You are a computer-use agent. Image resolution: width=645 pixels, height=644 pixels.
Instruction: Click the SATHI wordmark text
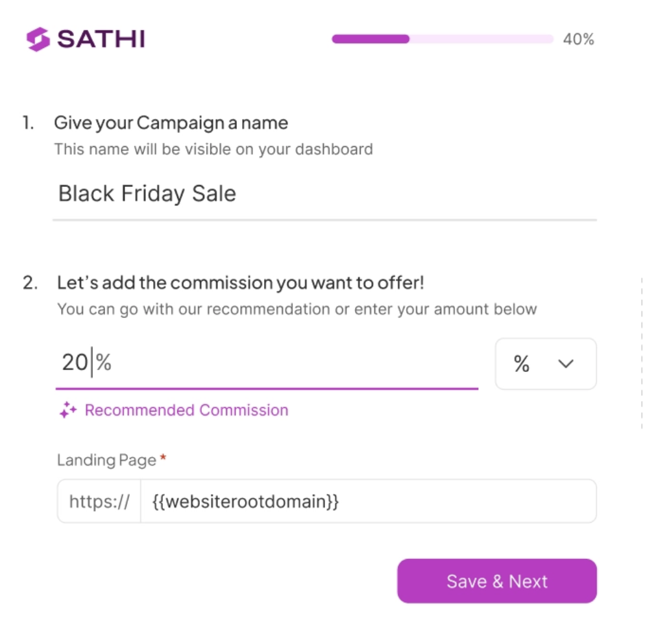click(x=101, y=40)
